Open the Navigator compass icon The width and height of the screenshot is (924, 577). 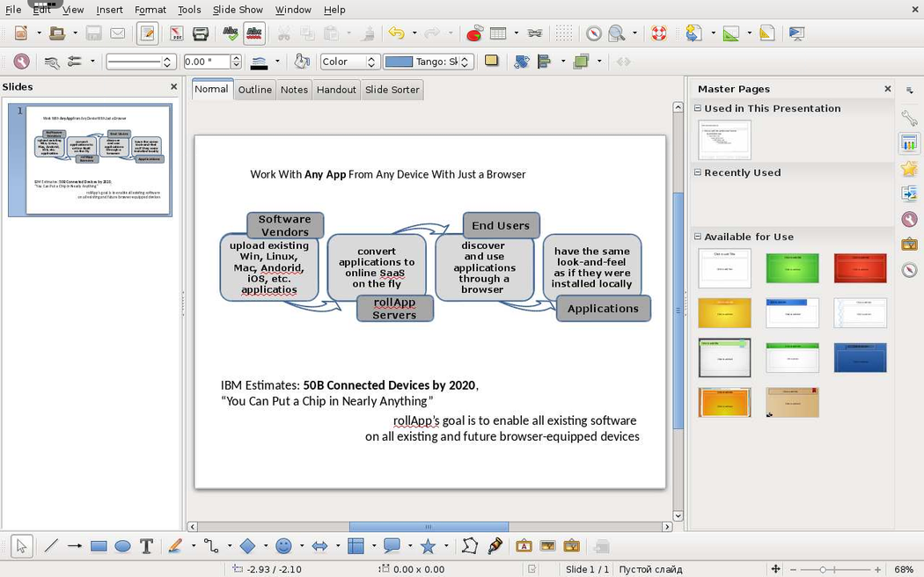coord(594,33)
